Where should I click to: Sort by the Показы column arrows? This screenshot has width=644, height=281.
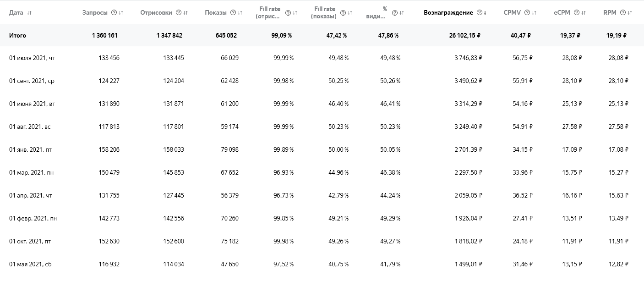coord(240,13)
